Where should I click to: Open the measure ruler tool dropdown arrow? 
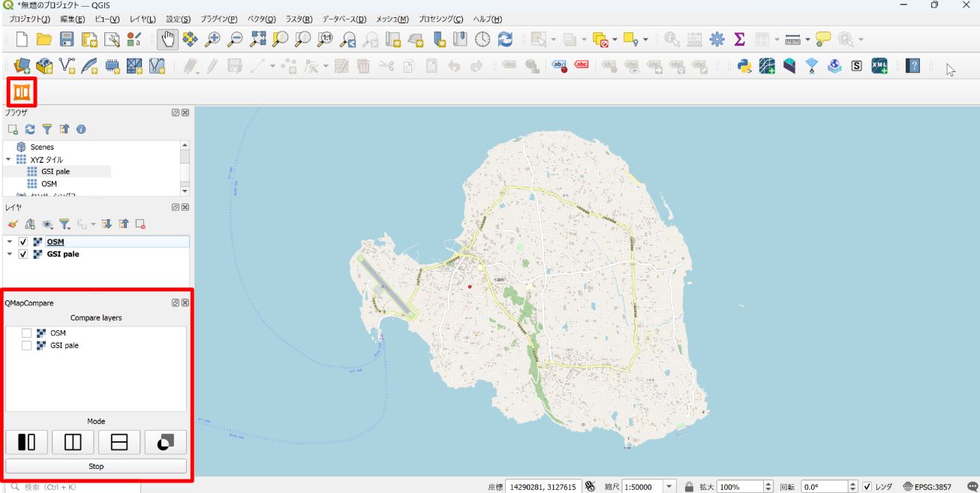point(808,39)
